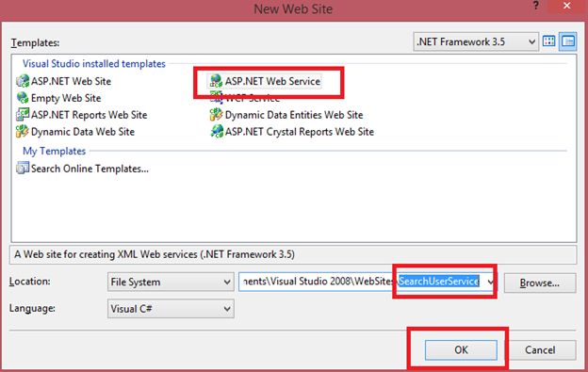Open the Search Online Templates icon
The height and width of the screenshot is (372, 588).
click(23, 168)
